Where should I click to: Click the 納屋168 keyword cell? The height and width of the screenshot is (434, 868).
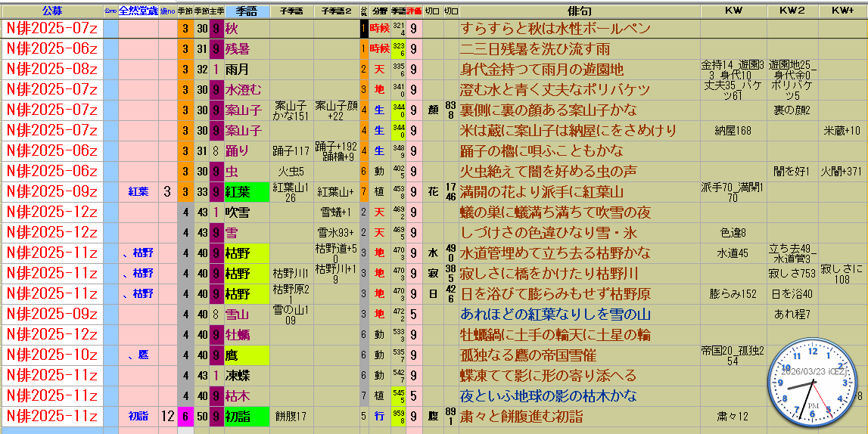(x=733, y=131)
